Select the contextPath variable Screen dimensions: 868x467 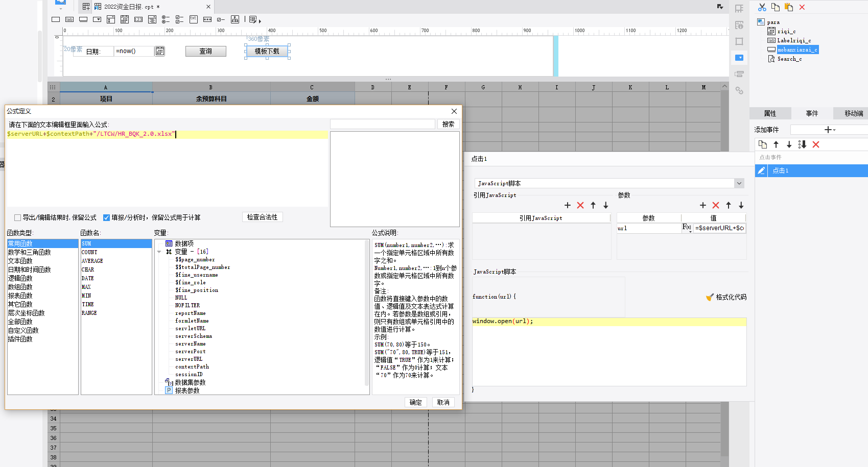192,366
